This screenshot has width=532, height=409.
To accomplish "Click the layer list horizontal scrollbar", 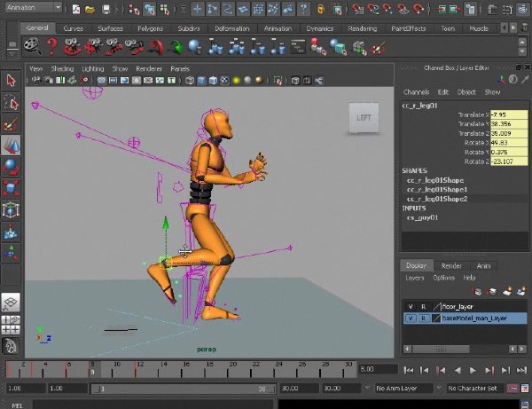I will [x=441, y=349].
